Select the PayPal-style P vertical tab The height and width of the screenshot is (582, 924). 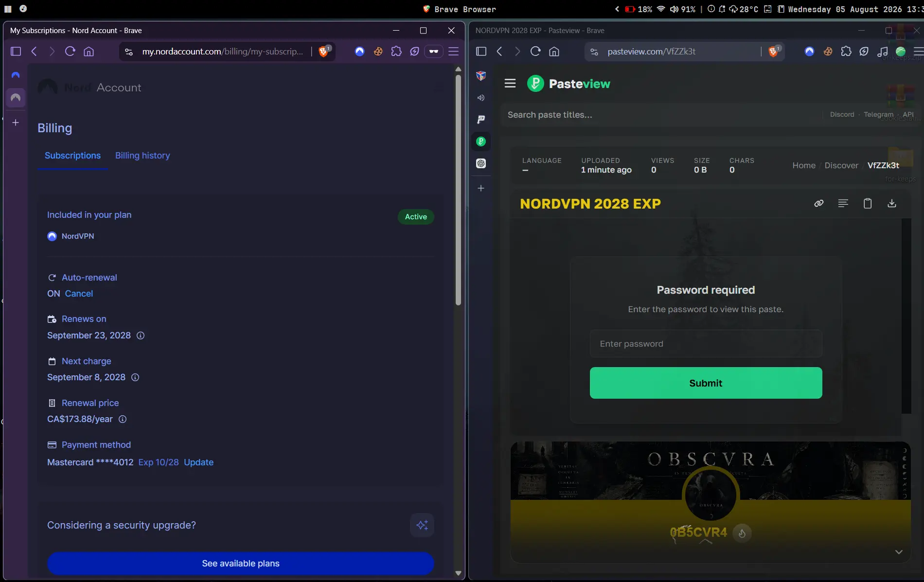[481, 120]
